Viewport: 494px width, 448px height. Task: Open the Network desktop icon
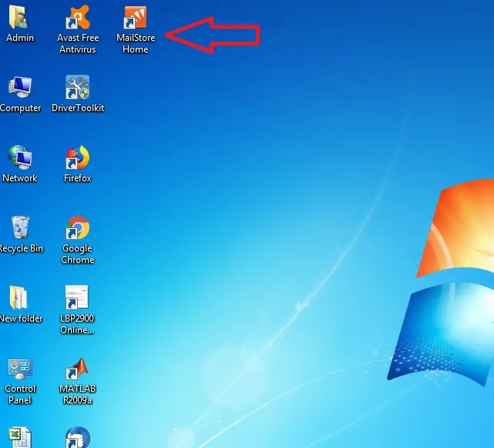pos(20,157)
